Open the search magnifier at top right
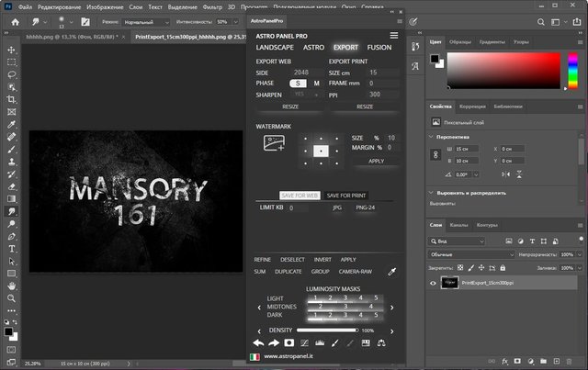The image size is (588, 370). (x=541, y=22)
